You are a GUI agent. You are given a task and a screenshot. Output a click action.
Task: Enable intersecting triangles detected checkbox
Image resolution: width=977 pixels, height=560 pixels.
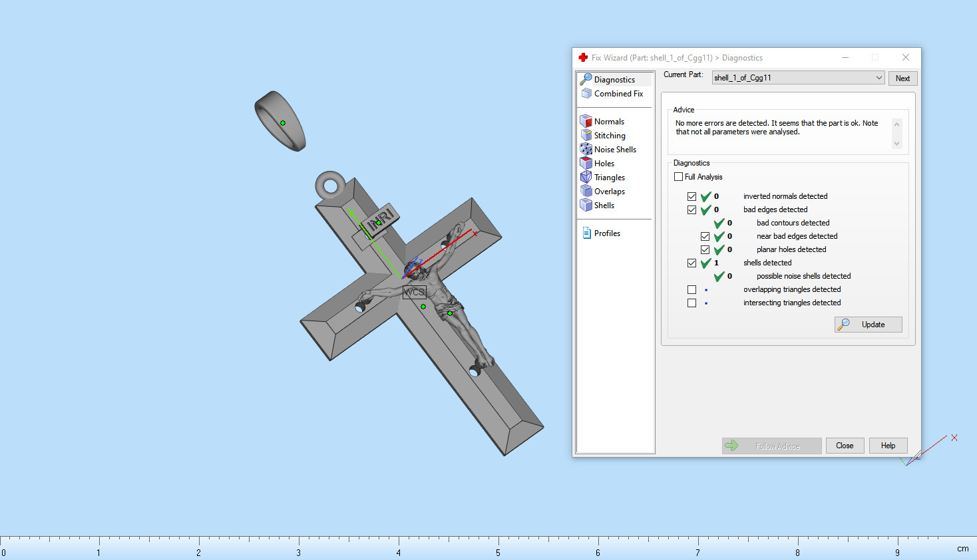click(x=691, y=303)
